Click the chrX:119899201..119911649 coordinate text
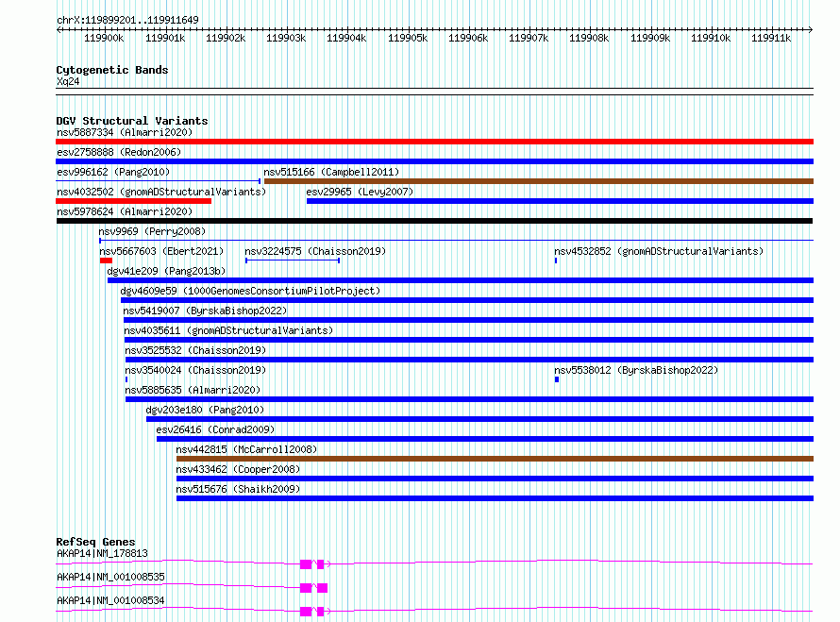Viewport: 840px width, 622px height. coord(127,20)
